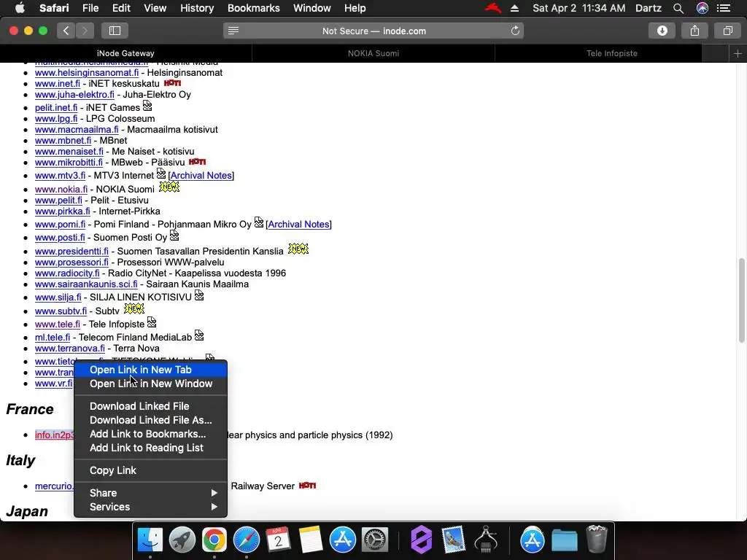
Task: Open the Trash in the Dock
Action: pyautogui.click(x=597, y=539)
